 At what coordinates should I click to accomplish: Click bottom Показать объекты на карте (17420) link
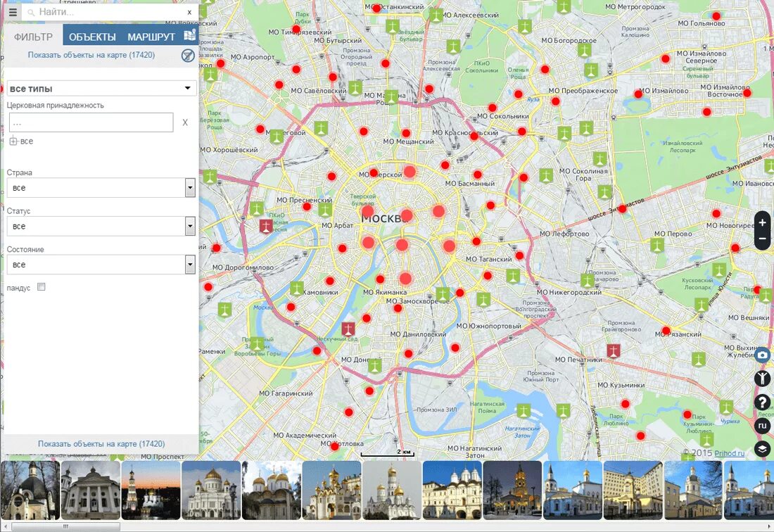tap(101, 443)
